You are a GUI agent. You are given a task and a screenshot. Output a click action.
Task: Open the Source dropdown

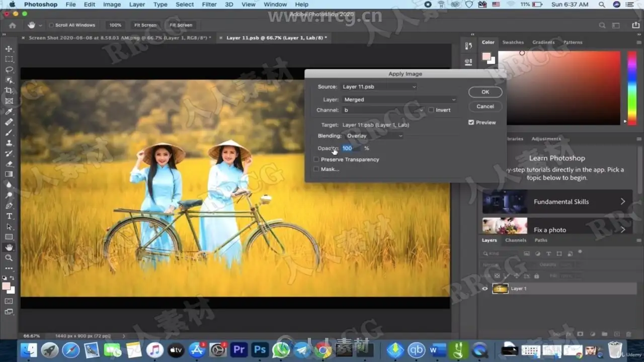click(x=379, y=87)
